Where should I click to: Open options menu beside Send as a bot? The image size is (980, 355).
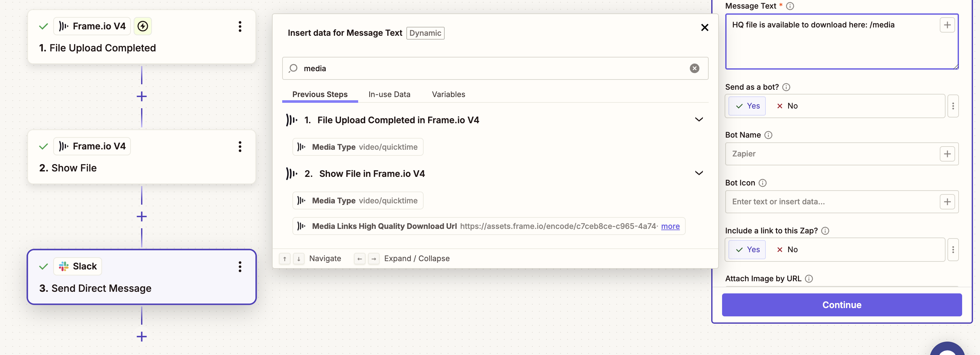pyautogui.click(x=953, y=106)
